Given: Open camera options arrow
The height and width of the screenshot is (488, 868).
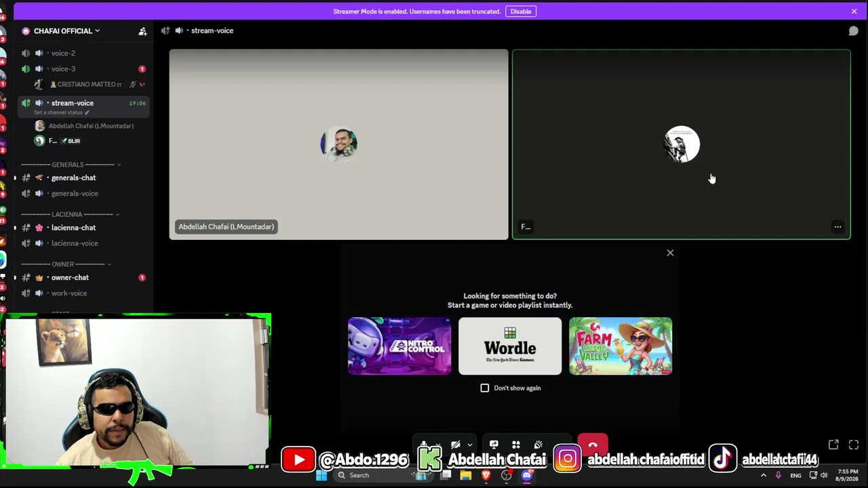Looking at the screenshot, I should pyautogui.click(x=469, y=445).
